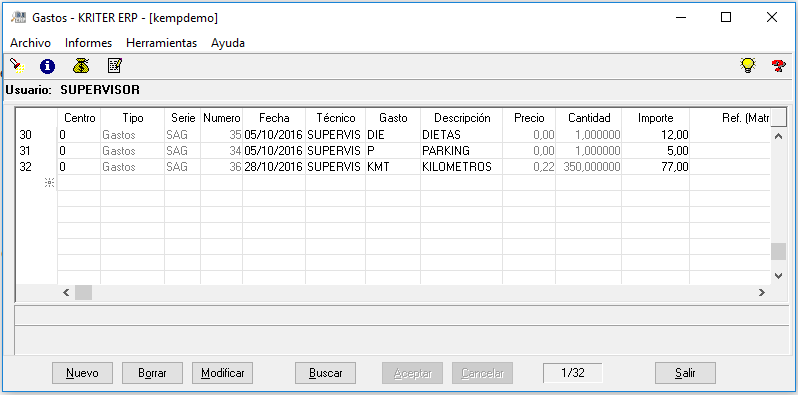
Task: Open the blue information icon
Action: [47, 66]
